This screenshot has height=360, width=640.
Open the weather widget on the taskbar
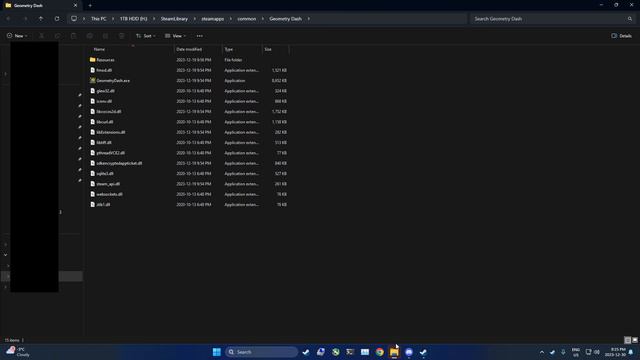coord(18,352)
